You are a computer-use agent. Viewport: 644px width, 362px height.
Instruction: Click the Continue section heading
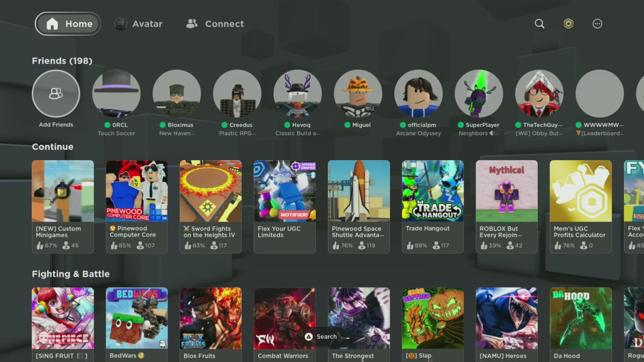[x=53, y=147]
